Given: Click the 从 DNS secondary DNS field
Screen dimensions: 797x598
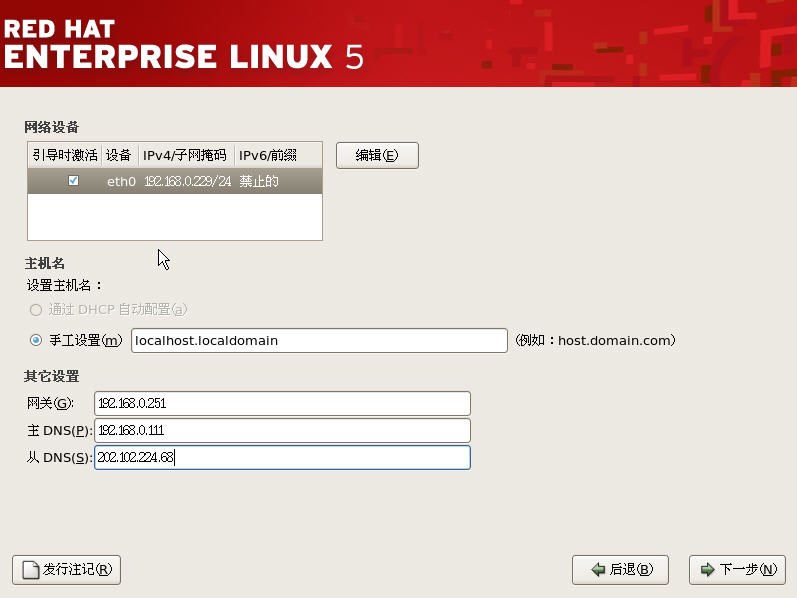Looking at the screenshot, I should pos(282,457).
